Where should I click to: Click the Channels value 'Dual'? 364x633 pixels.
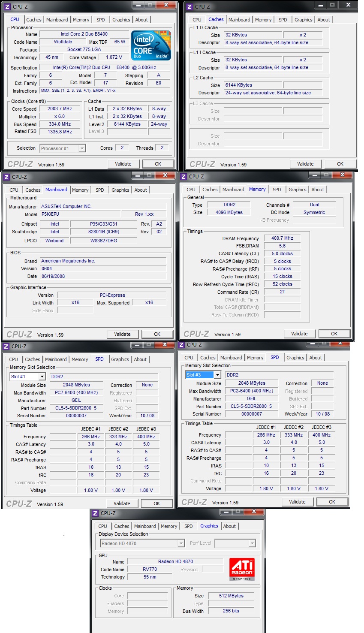pyautogui.click(x=315, y=205)
